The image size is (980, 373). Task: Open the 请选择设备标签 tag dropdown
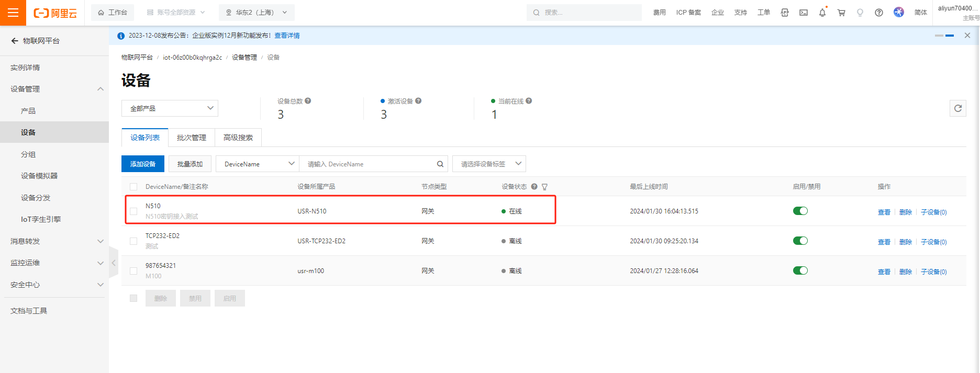tap(489, 164)
